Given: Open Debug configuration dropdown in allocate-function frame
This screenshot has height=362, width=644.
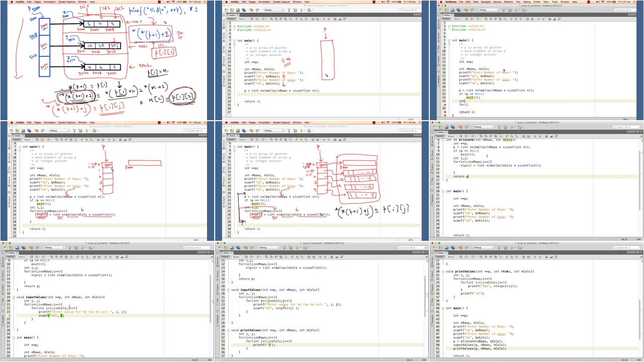Looking at the screenshot, I should [484, 127].
